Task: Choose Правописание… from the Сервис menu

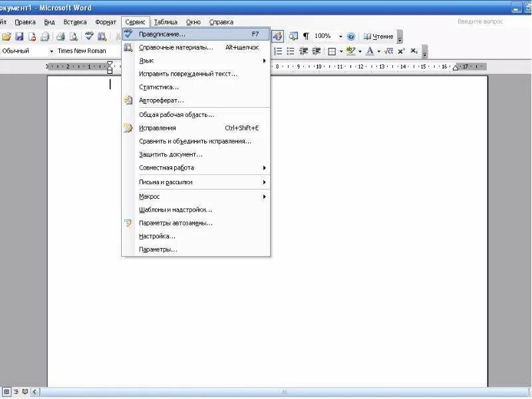Action: coord(196,35)
